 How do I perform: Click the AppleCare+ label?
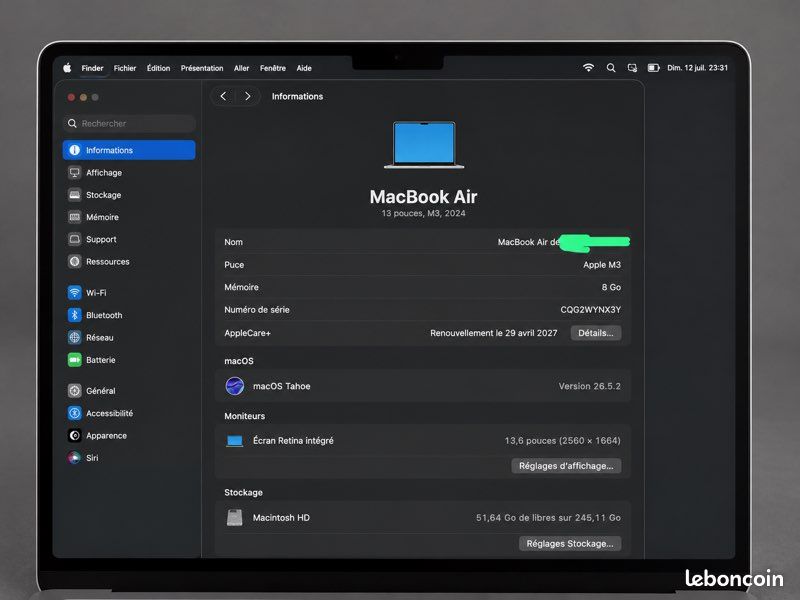click(247, 333)
